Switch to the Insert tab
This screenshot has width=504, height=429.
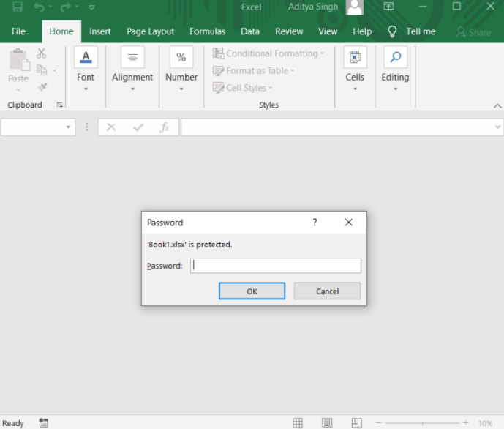click(99, 31)
